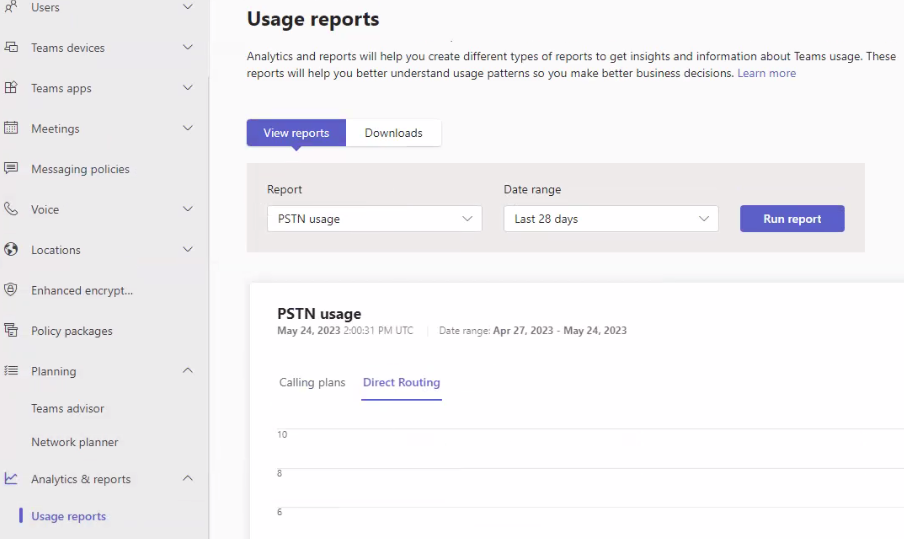Image resolution: width=904 pixels, height=539 pixels.
Task: Click the Meetings calendar icon
Action: pos(12,128)
